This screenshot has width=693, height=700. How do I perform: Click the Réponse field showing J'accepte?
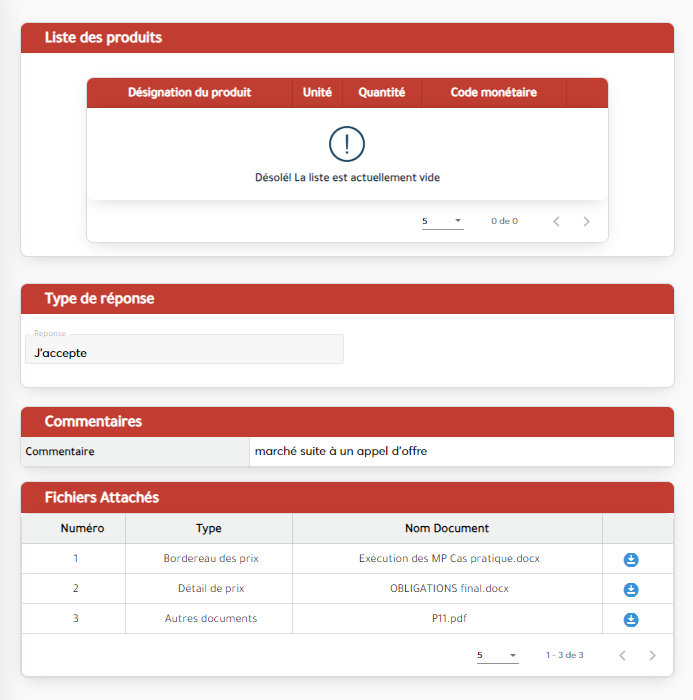pos(184,351)
